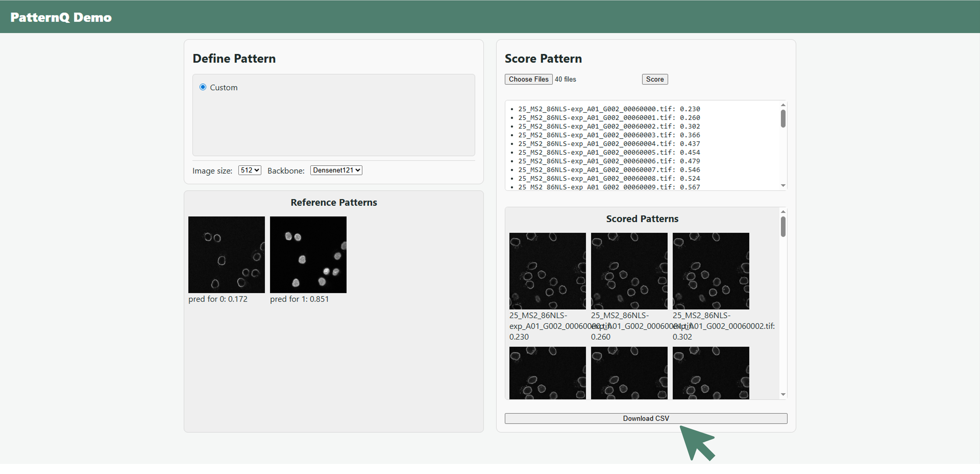980x474 pixels.
Task: Select the Custom pattern radio button
Action: coord(203,87)
